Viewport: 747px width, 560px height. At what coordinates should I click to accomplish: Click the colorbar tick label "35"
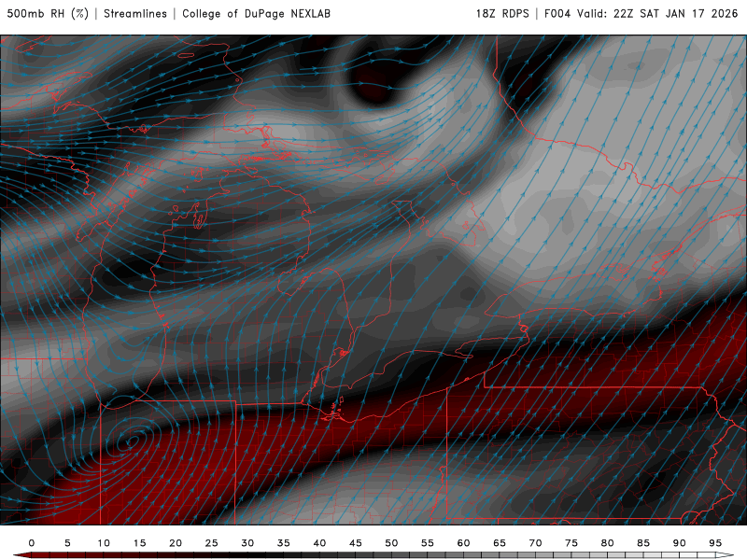[284, 543]
